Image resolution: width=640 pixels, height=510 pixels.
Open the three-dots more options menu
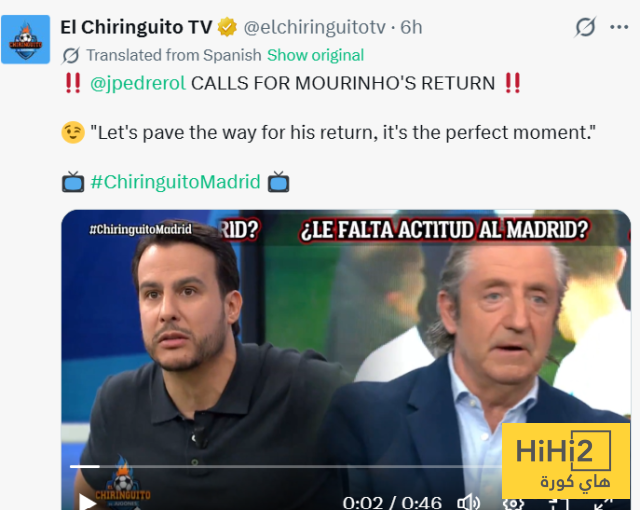619,27
